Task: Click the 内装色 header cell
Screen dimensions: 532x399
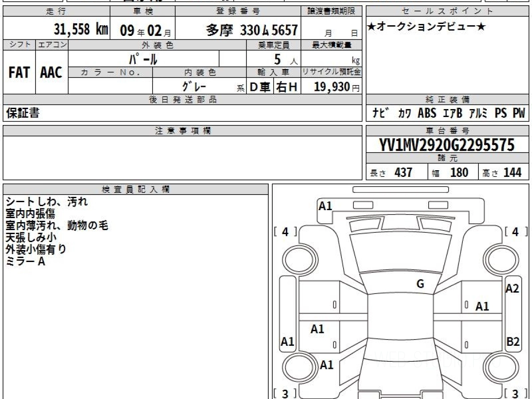Action: tap(199, 72)
